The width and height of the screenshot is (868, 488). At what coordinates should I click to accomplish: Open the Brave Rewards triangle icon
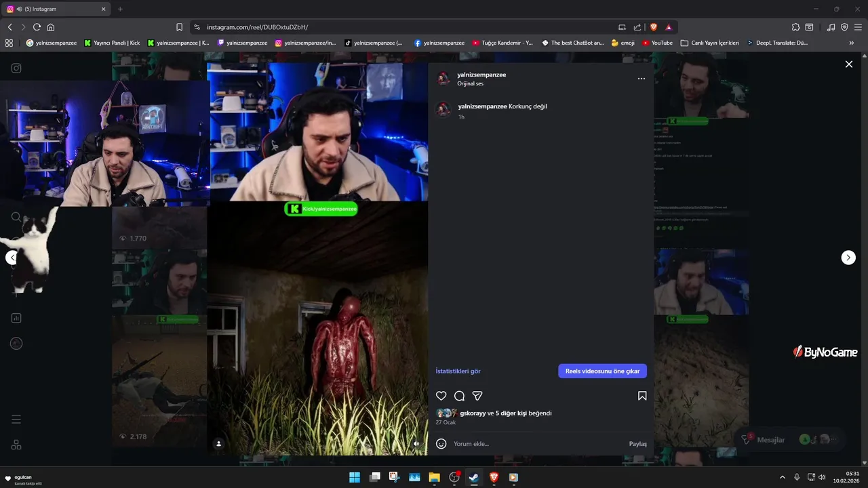(669, 27)
